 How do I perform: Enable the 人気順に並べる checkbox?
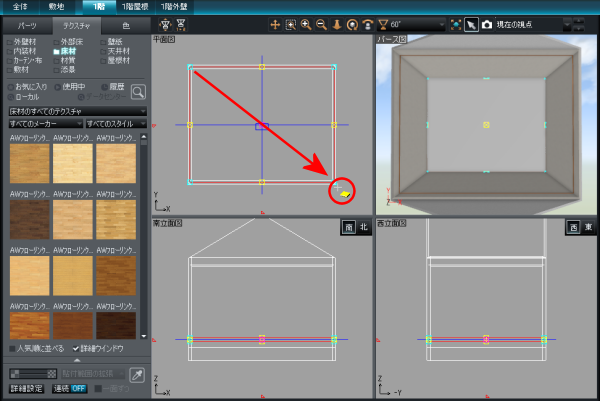coord(12,349)
